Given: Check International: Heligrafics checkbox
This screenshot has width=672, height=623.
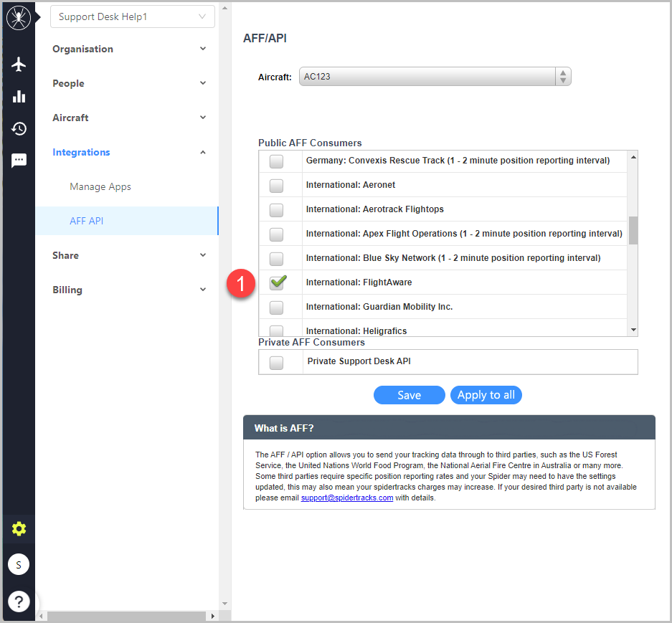Looking at the screenshot, I should click(x=276, y=330).
